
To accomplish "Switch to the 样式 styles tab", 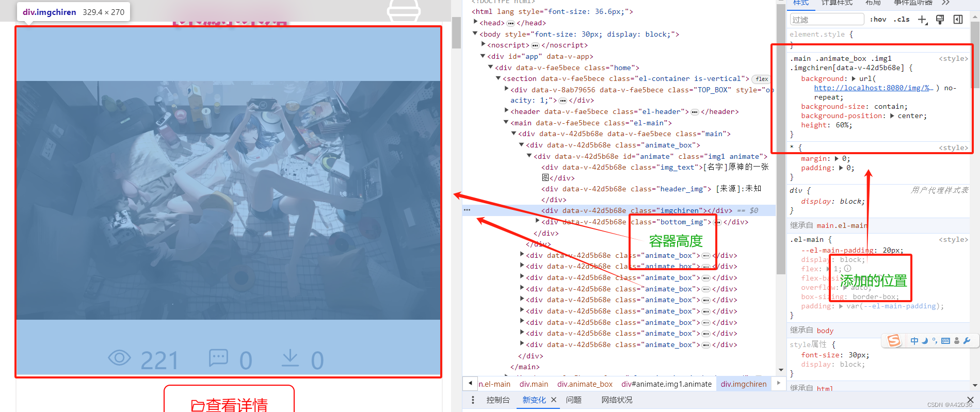I will click(x=801, y=3).
